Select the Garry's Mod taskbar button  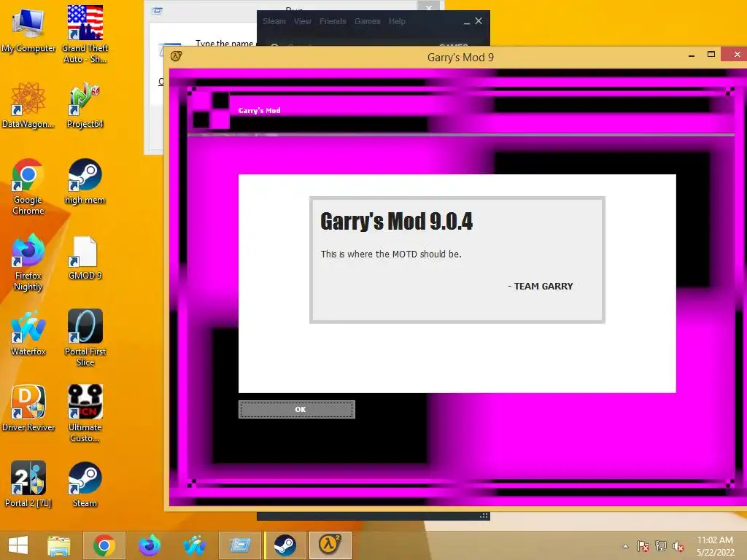tap(330, 545)
